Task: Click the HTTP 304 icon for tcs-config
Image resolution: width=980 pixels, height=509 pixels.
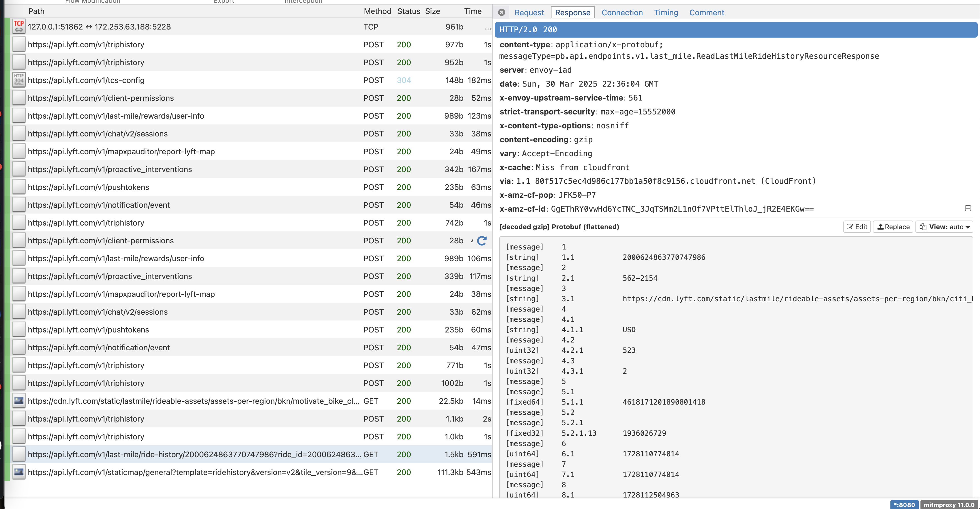Action: [x=19, y=80]
